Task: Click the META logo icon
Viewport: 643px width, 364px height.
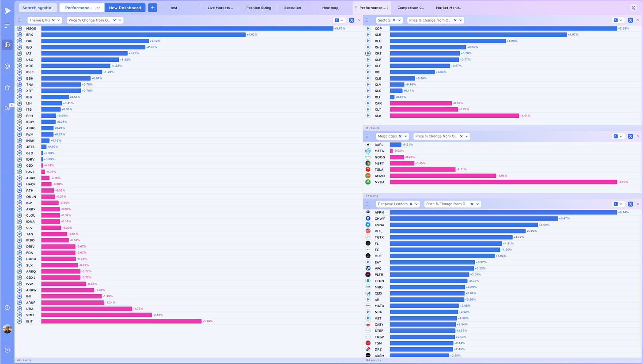Action: (x=368, y=151)
